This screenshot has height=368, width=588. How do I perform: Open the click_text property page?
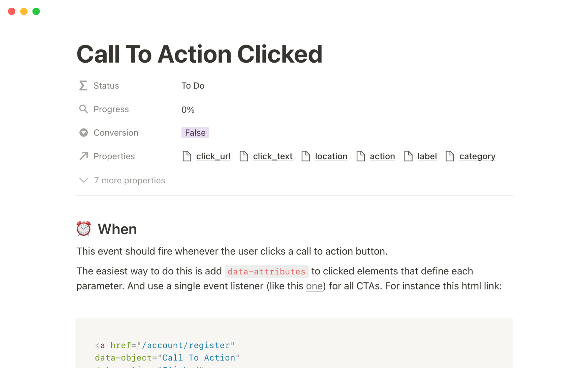tap(273, 156)
